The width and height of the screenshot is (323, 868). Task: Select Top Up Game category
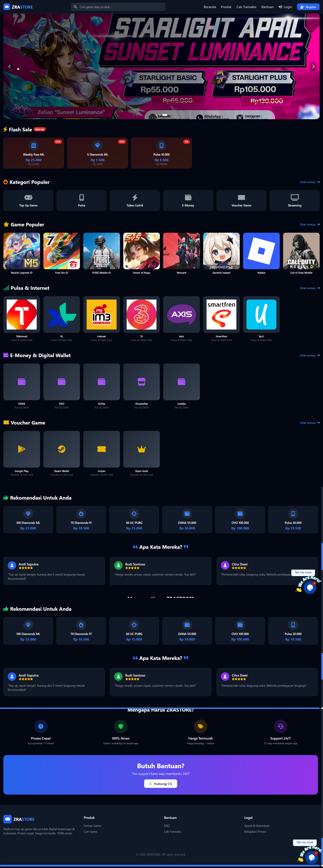[x=28, y=201]
